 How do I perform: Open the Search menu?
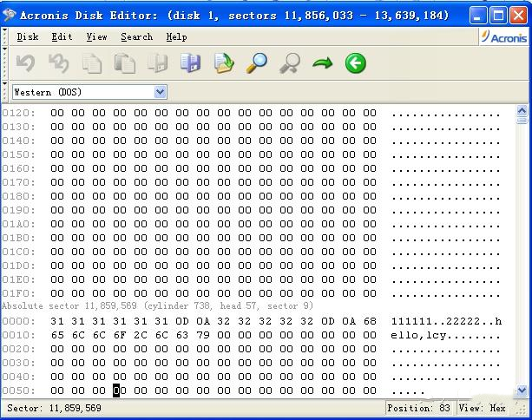(x=136, y=37)
